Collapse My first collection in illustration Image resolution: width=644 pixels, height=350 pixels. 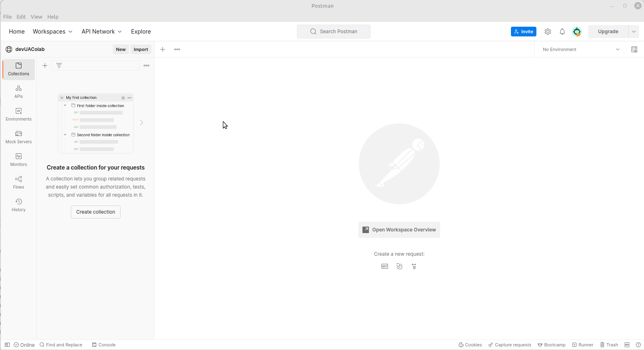pos(62,98)
